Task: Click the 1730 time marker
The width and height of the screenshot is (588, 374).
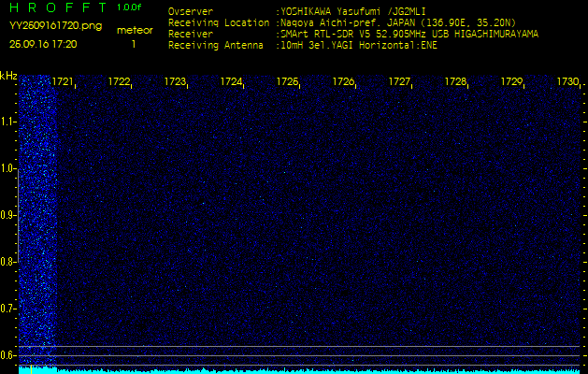Action: [x=568, y=81]
